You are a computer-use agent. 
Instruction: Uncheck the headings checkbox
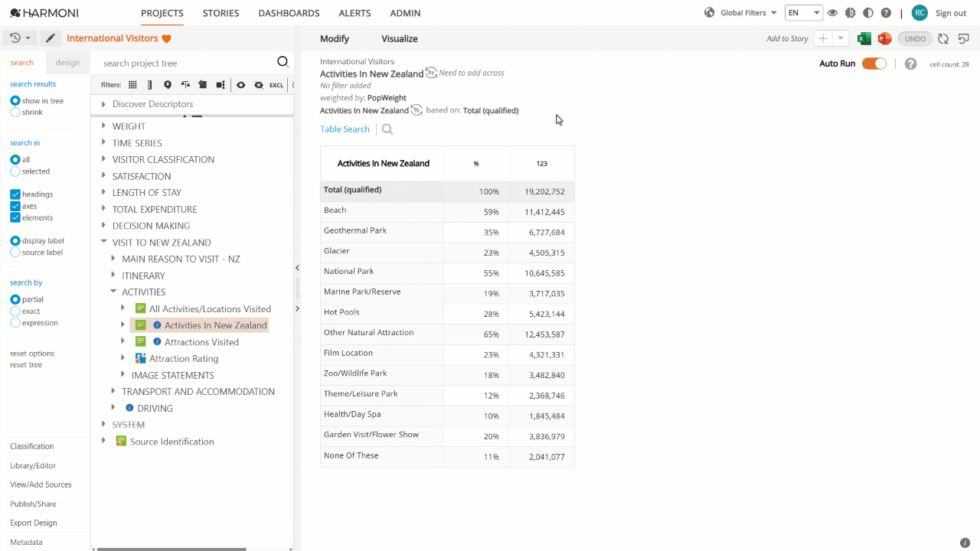15,194
